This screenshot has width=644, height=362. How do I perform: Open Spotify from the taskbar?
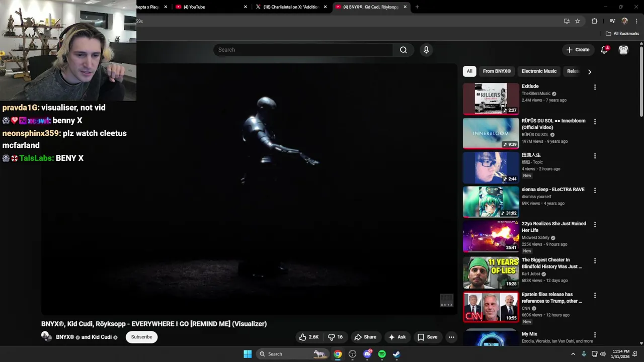382,354
